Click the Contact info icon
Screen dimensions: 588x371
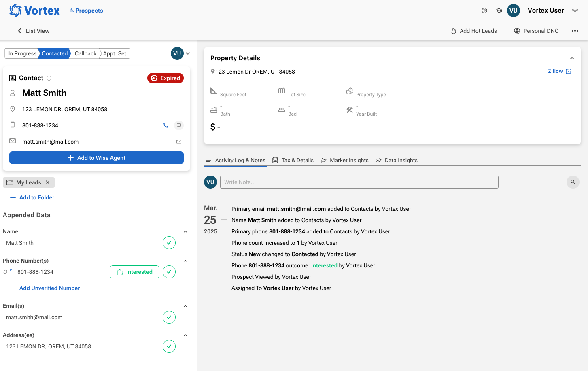point(49,78)
